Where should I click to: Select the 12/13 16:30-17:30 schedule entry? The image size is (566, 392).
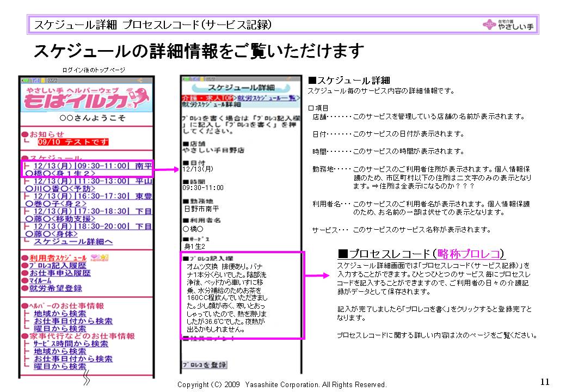(87, 200)
